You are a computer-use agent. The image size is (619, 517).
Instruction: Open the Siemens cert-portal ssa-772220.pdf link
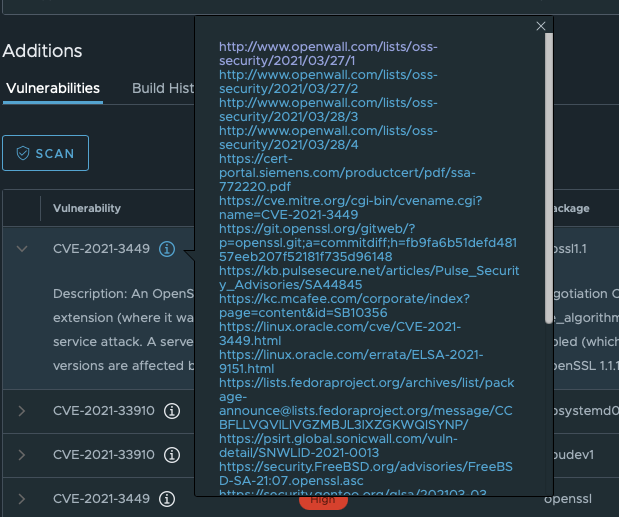tap(347, 173)
